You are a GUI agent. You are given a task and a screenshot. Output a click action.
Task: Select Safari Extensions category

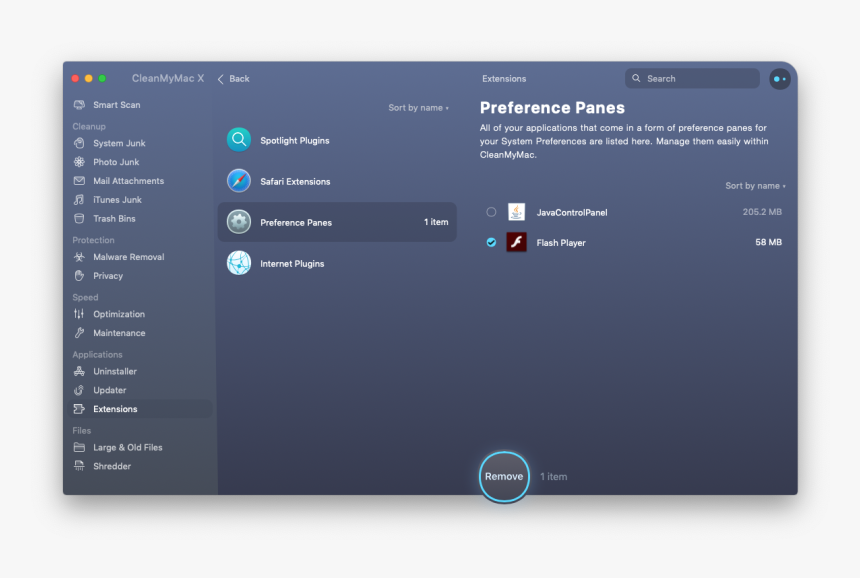(x=337, y=182)
